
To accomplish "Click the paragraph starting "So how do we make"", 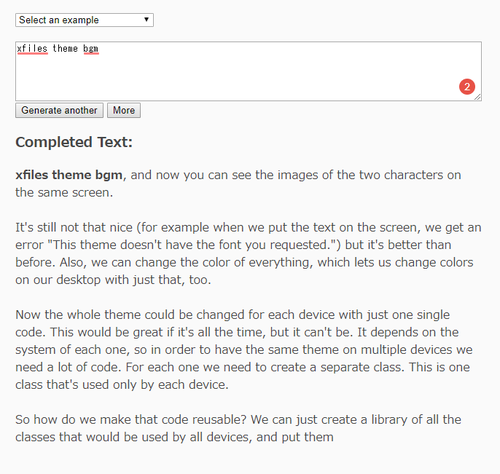I will pos(238,428).
